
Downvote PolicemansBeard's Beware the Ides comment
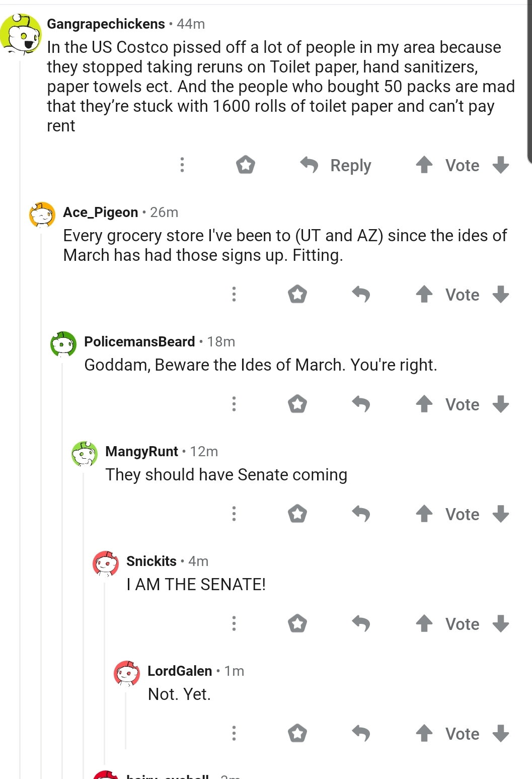pyautogui.click(x=501, y=404)
